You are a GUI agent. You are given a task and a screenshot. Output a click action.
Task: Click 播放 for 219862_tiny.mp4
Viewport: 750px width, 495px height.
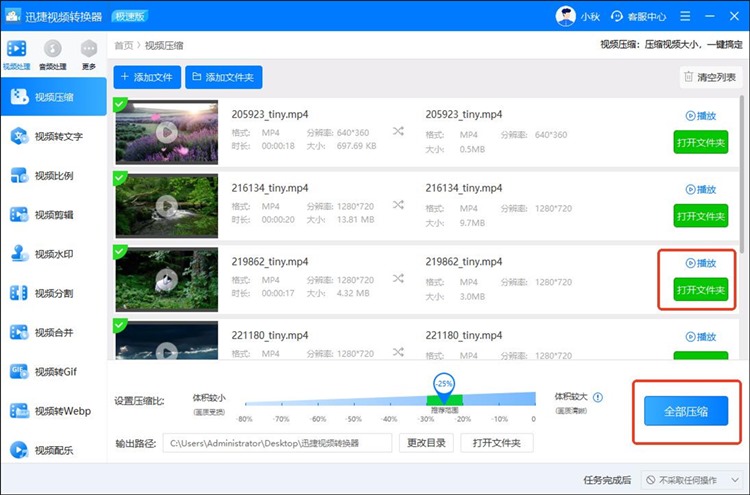(701, 263)
